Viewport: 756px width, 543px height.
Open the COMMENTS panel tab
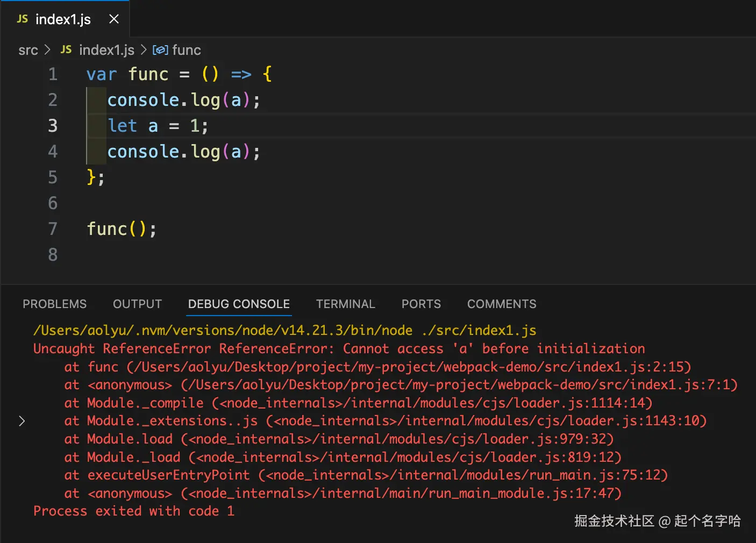pyautogui.click(x=501, y=304)
